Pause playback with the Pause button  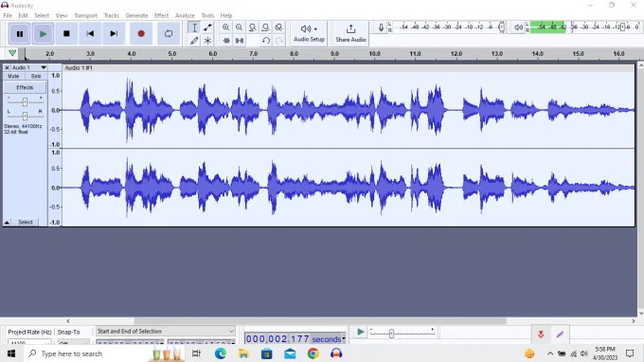pos(19,34)
